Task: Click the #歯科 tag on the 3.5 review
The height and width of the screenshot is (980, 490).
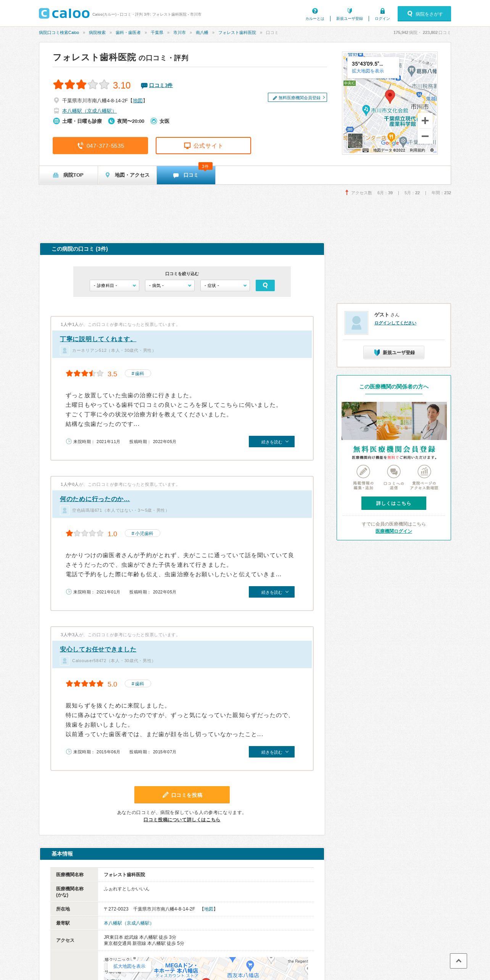Action: [138, 374]
